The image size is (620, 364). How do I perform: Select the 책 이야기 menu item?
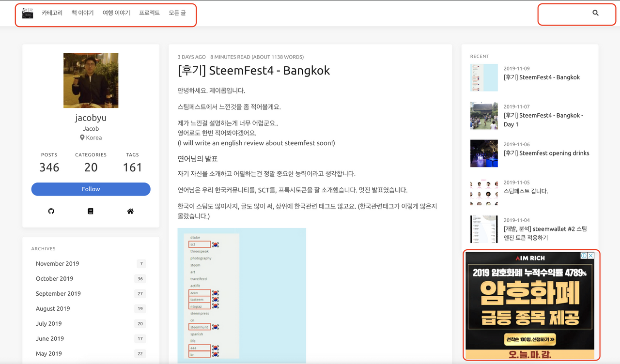(x=82, y=13)
